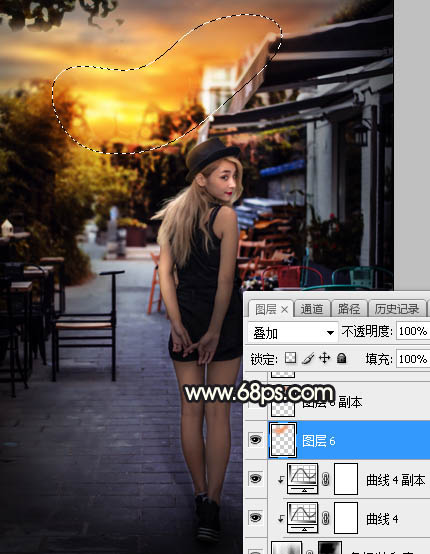Select the 图层 6 layer name
The image size is (430, 554).
pyautogui.click(x=318, y=441)
